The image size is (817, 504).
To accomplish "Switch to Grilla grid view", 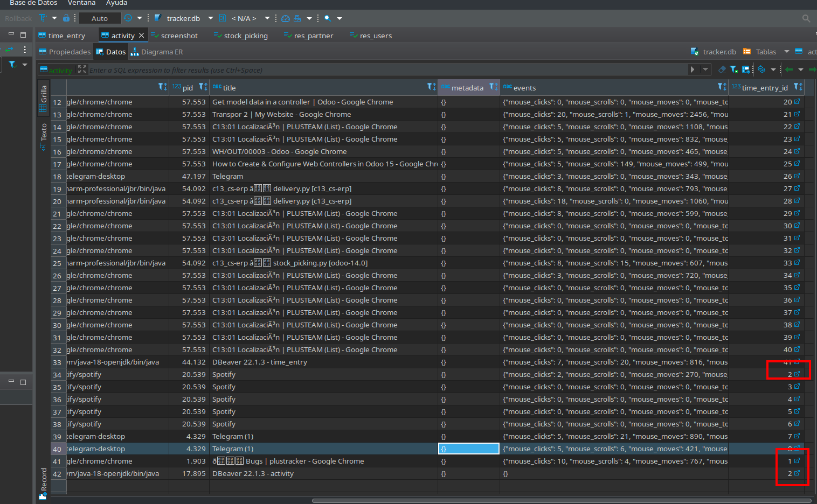I will [43, 99].
